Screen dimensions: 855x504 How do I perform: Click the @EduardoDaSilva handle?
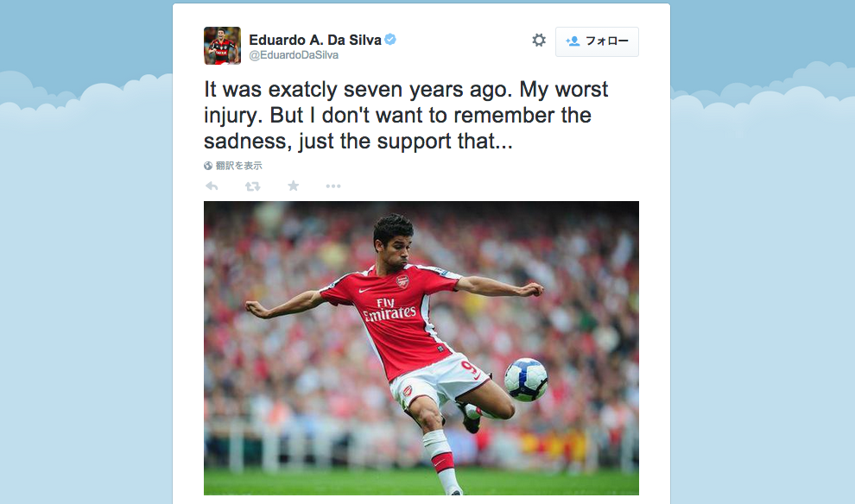coord(294,55)
